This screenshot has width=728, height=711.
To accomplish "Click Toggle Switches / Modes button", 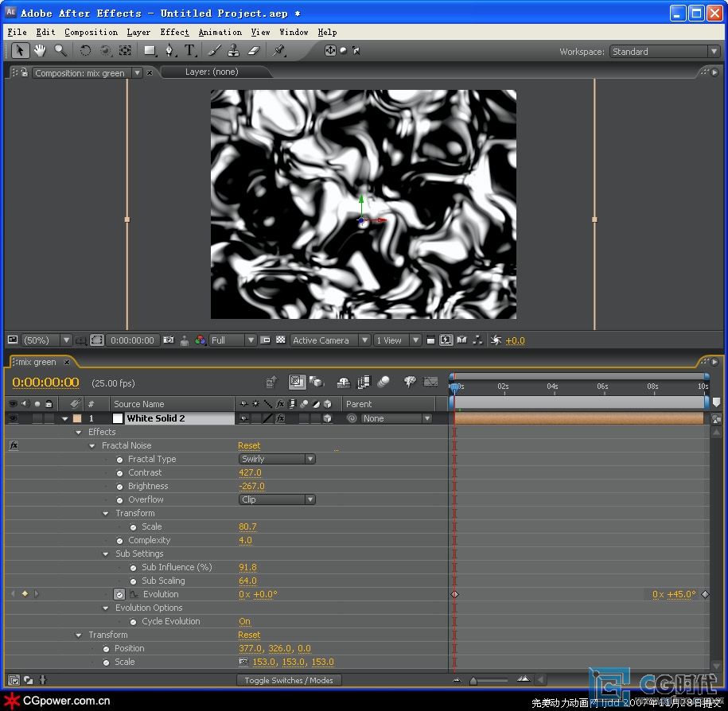I will click(289, 681).
